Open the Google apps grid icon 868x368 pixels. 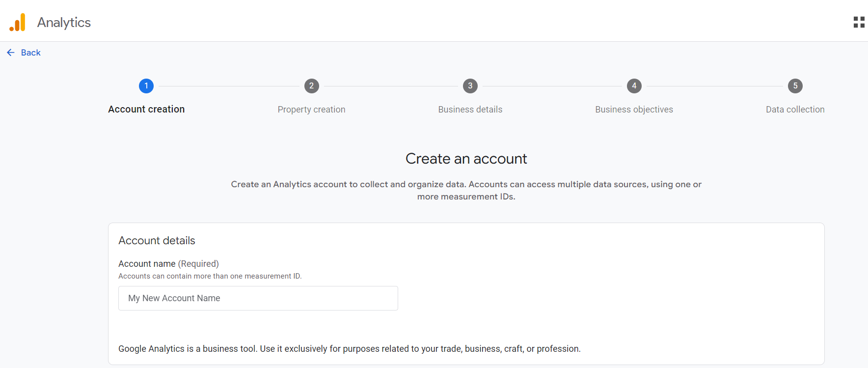859,22
